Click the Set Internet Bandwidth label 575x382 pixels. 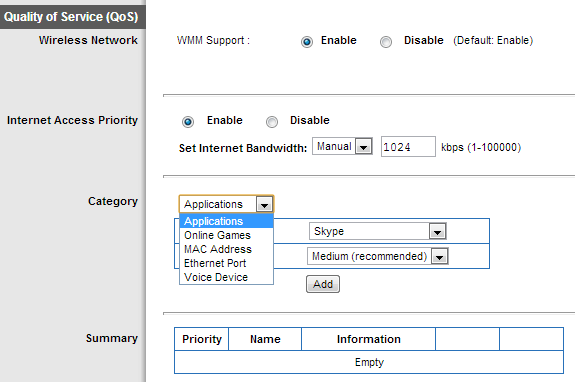point(243,148)
